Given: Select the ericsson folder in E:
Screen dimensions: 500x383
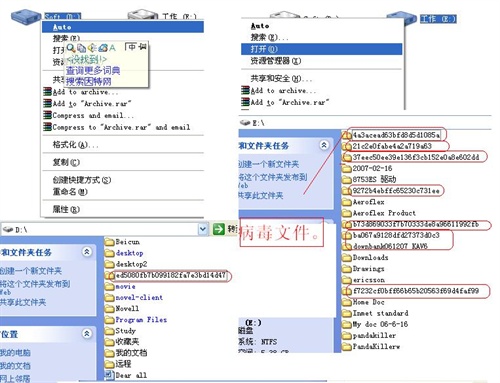Looking at the screenshot, I should click(x=369, y=280).
